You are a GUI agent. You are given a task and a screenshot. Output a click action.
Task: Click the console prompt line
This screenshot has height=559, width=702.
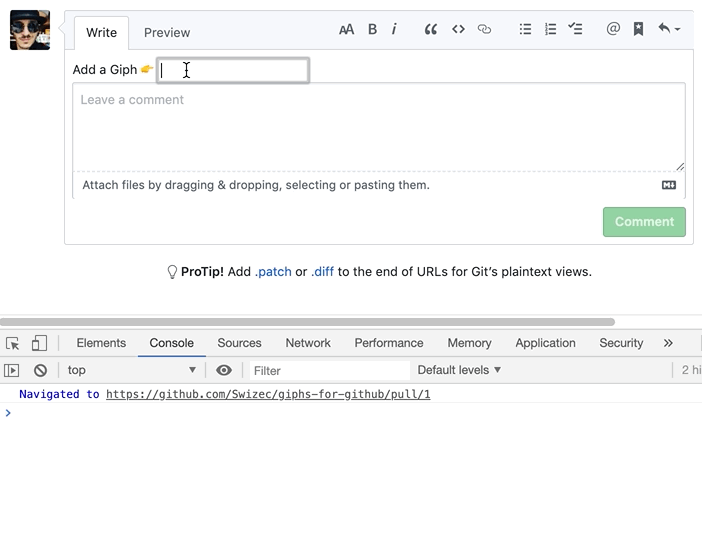tap(351, 413)
